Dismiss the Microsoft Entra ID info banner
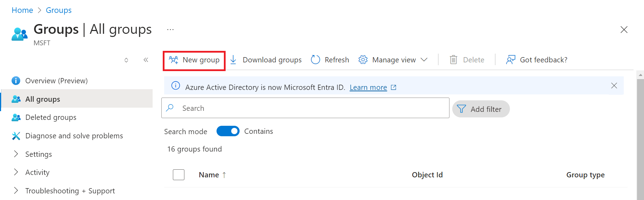The width and height of the screenshot is (644, 200). 614,86
